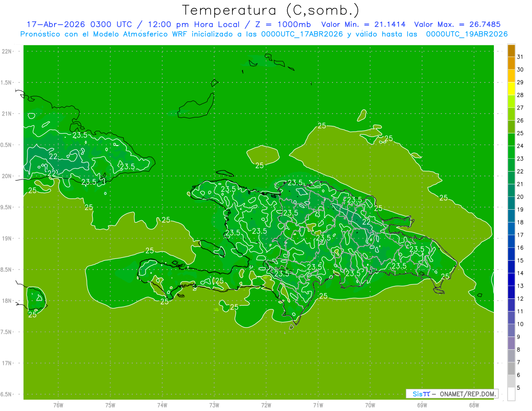Click the white swatch below the 5 label

tap(511, 394)
